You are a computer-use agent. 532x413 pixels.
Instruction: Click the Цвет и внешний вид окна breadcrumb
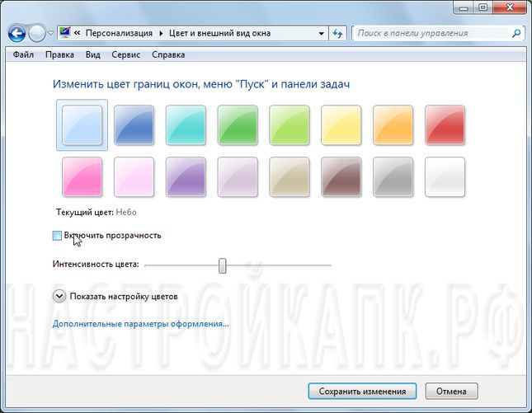click(219, 33)
